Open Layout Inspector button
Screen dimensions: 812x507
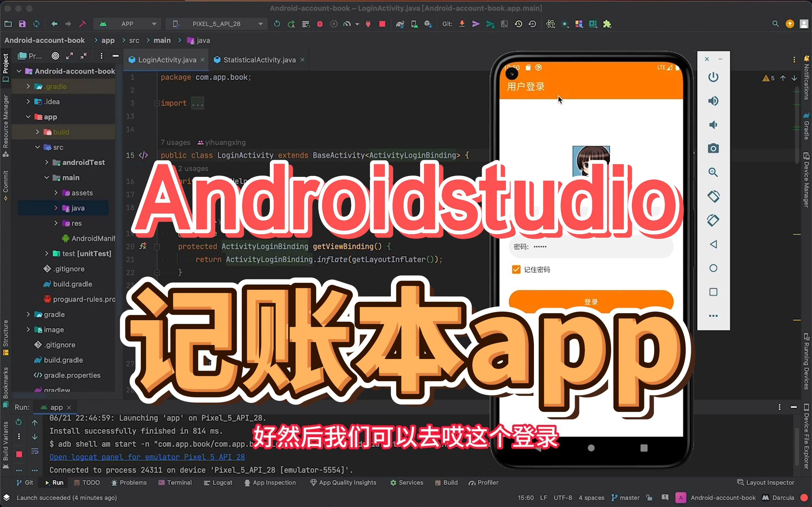(x=766, y=482)
